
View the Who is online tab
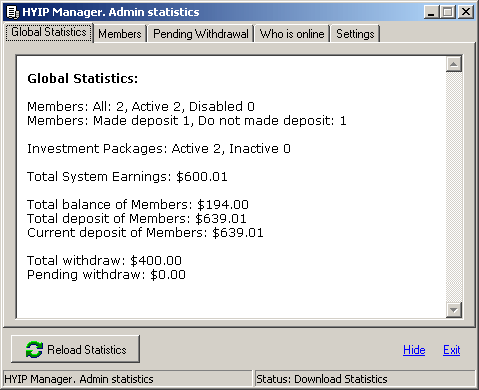[x=292, y=34]
